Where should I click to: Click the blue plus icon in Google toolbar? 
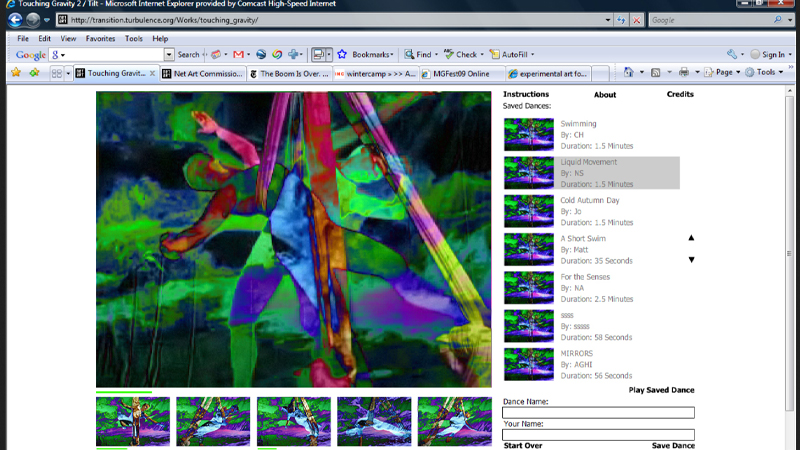[x=293, y=54]
